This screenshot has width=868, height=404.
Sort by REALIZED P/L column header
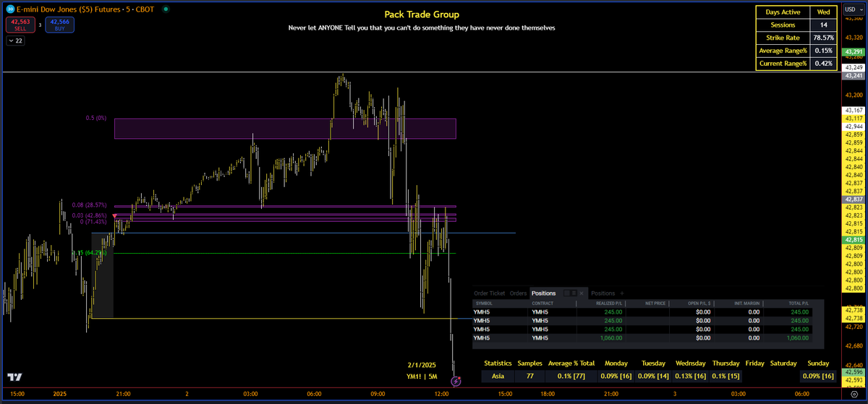pos(608,304)
